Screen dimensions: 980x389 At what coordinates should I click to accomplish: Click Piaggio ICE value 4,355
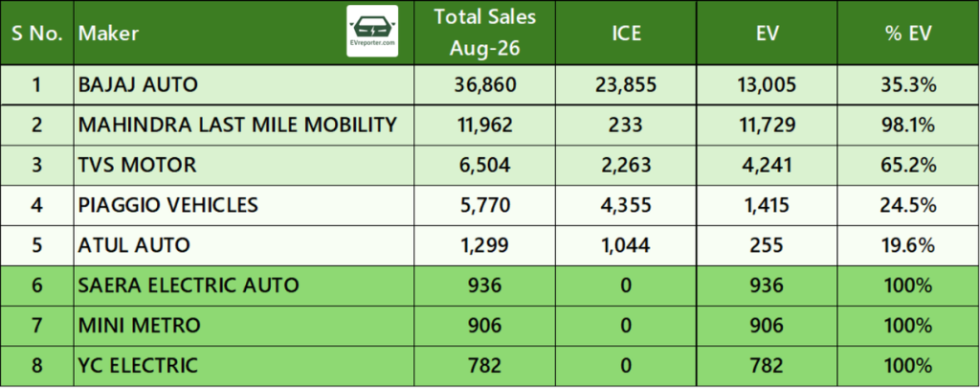626,205
